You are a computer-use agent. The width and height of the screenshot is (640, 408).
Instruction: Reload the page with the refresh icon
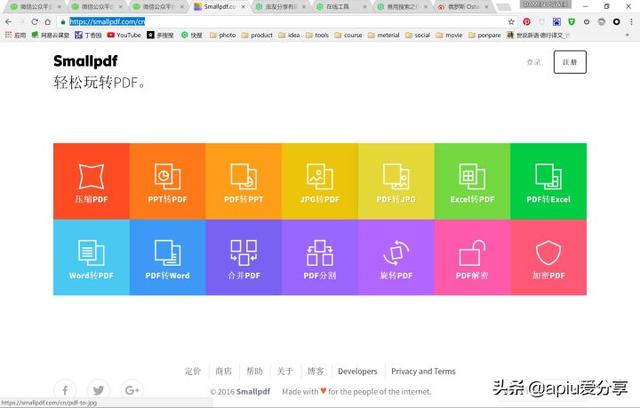[35, 22]
